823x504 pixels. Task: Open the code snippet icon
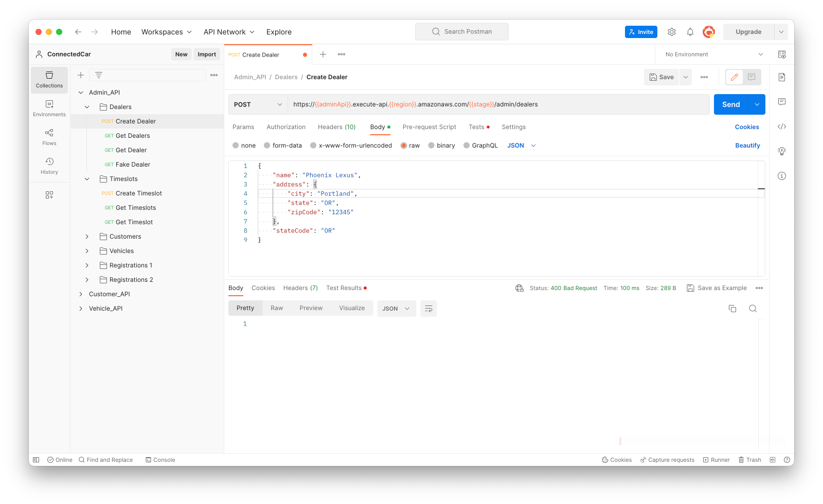pos(782,127)
